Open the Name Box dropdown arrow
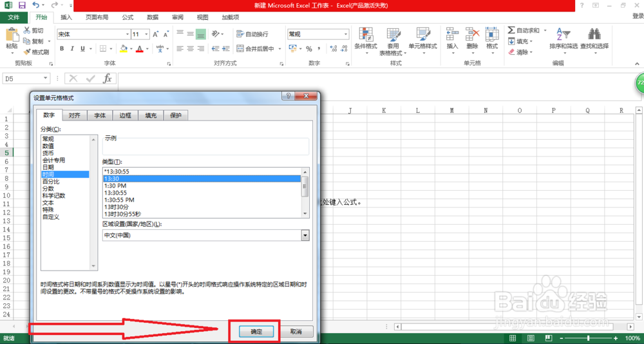Viewport: 644px width, 344px height. tap(46, 78)
